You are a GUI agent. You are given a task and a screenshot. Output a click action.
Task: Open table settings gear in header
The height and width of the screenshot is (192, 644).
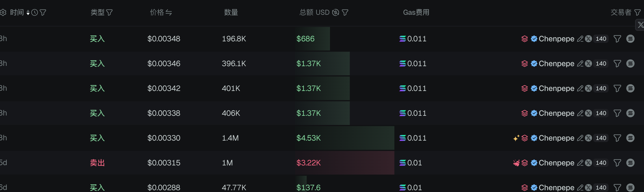[x=3, y=12]
